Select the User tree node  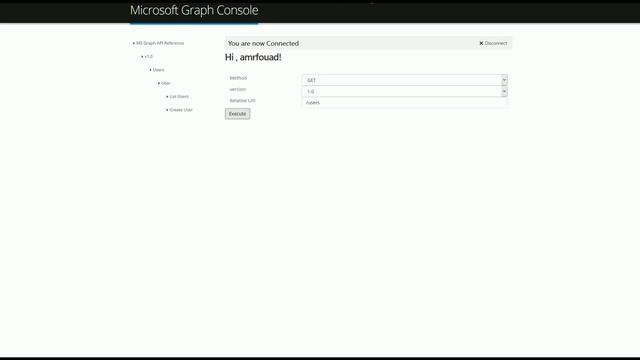coord(166,83)
